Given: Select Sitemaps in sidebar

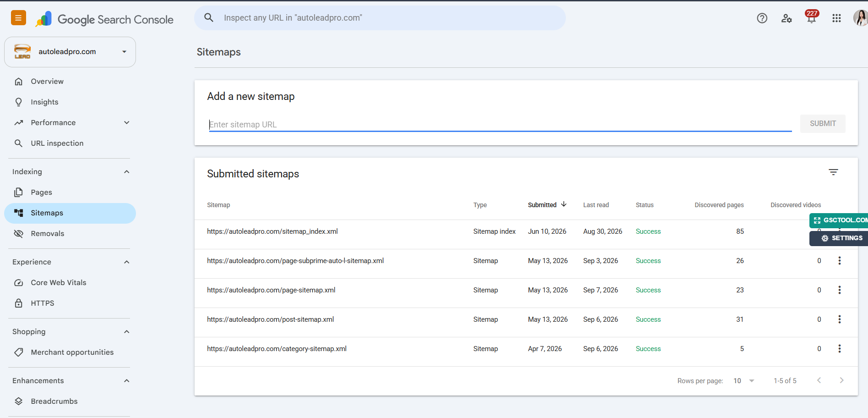Looking at the screenshot, I should (70, 213).
